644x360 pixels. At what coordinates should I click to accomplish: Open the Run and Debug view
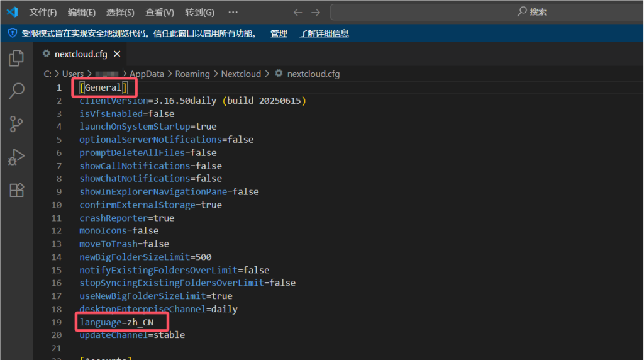16,157
